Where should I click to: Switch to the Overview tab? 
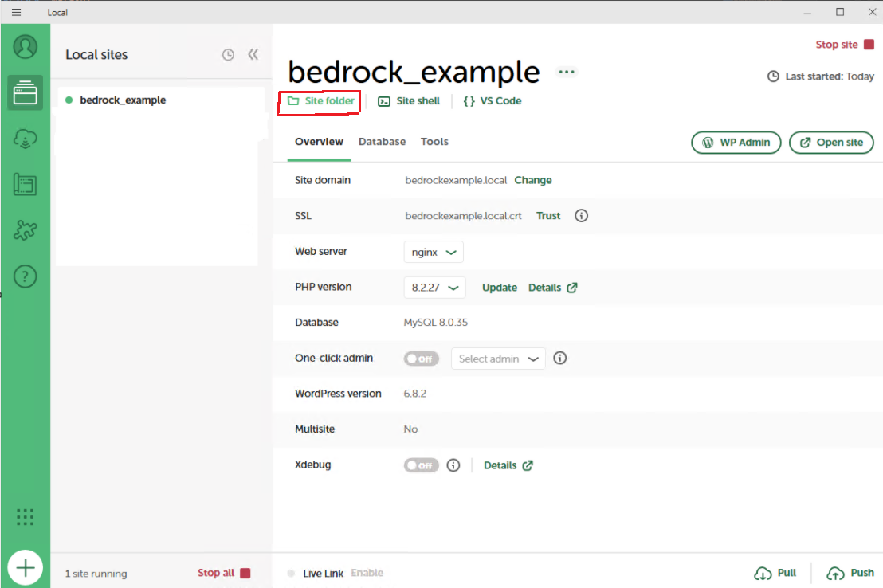tap(319, 141)
